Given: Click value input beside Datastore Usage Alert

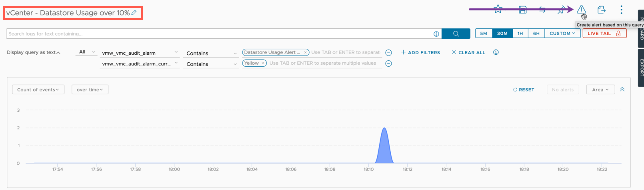Looking at the screenshot, I should [x=346, y=52].
